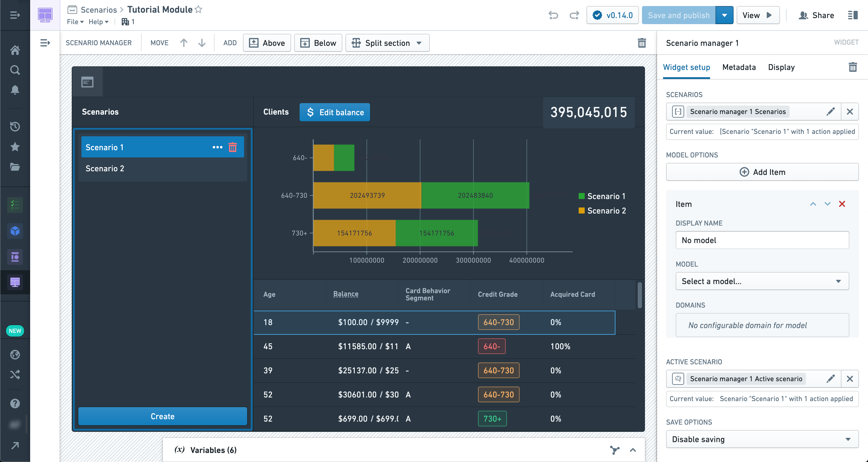The width and height of the screenshot is (868, 462).
Task: Click the No model display name field
Action: pyautogui.click(x=762, y=240)
